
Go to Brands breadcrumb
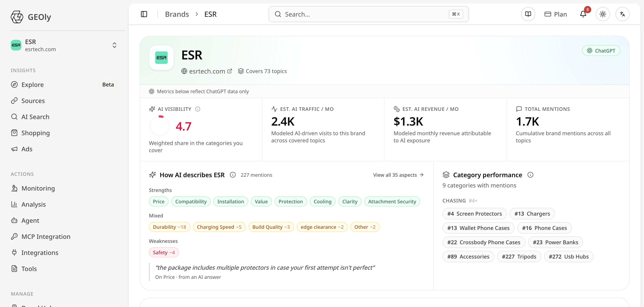[x=177, y=14]
